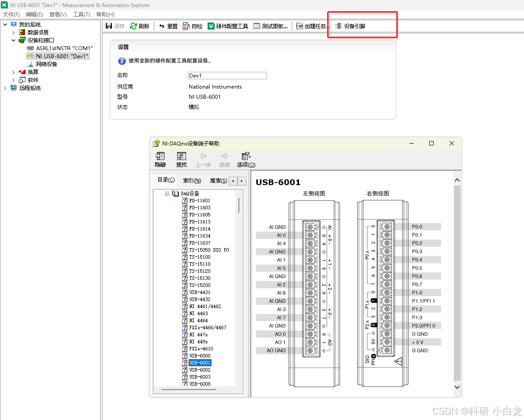This screenshot has width=524, height=420.
Task: Expand the 软件 node
Action: pos(13,80)
